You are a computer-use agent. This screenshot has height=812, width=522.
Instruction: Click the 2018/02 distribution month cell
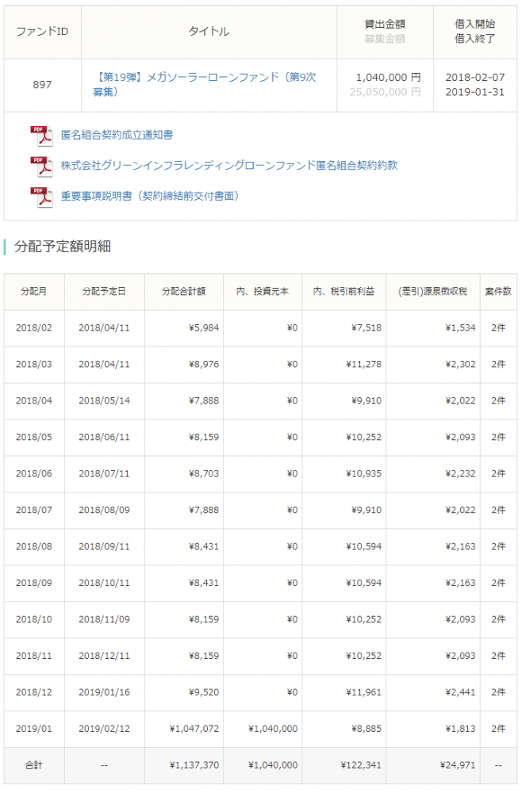coord(34,328)
